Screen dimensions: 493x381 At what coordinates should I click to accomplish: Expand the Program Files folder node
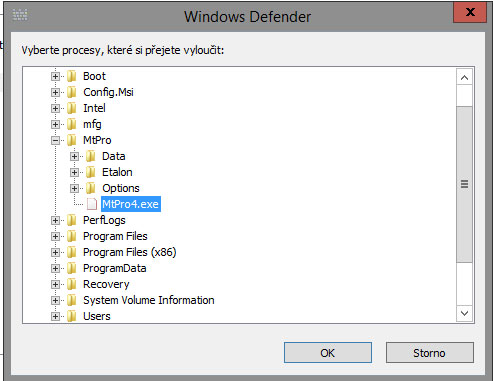tap(55, 237)
